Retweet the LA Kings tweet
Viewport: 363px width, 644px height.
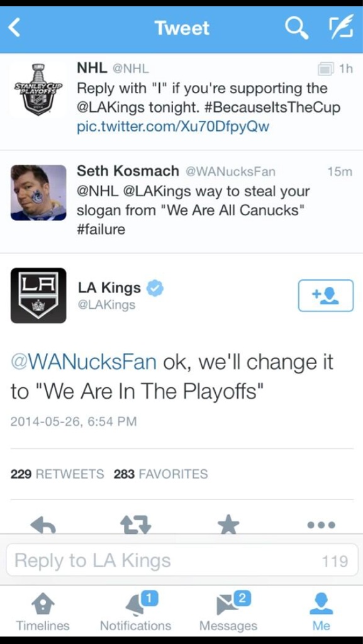coord(135,525)
